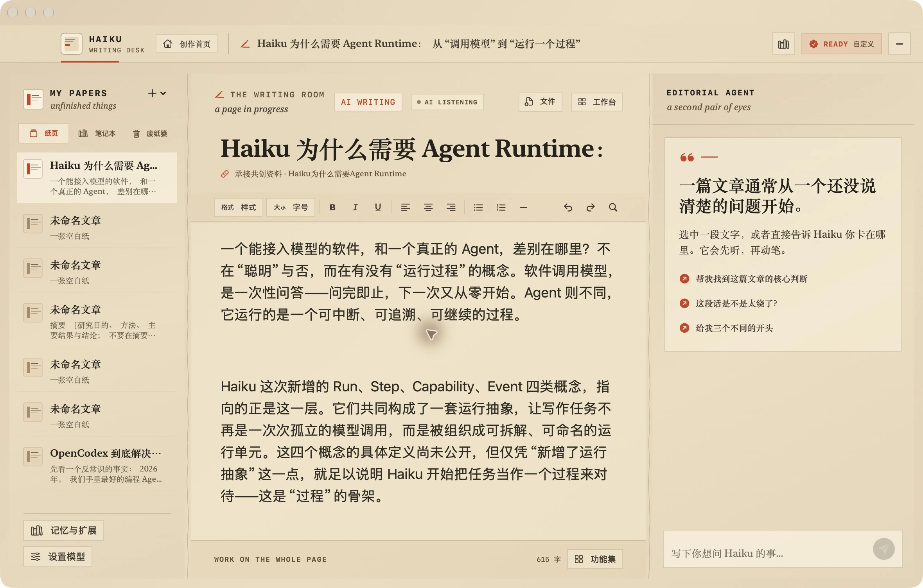The image size is (923, 588).
Task: Toggle AI LISTENING mode
Action: (x=447, y=102)
